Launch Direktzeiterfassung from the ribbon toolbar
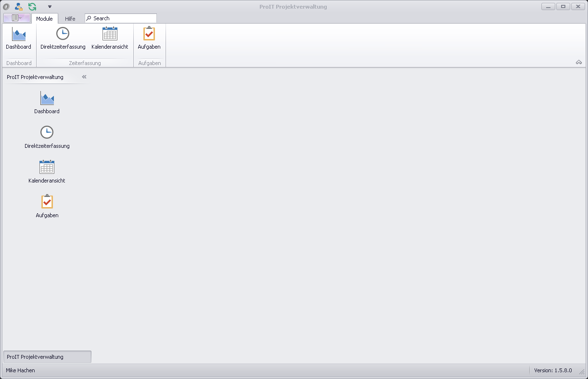This screenshot has height=379, width=588. coord(63,39)
